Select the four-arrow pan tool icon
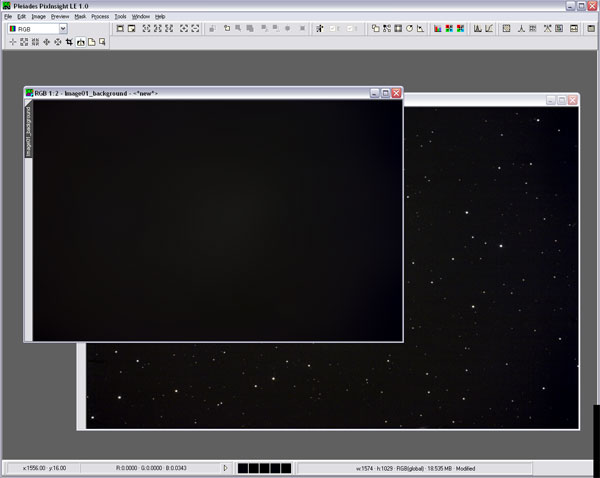This screenshot has width=600, height=478. click(x=46, y=42)
